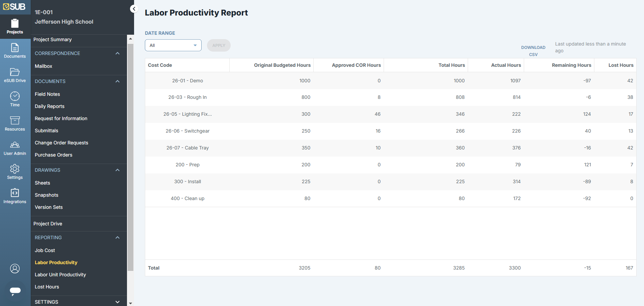The image size is (644, 306).
Task: Open the Job Cost report
Action: click(45, 250)
